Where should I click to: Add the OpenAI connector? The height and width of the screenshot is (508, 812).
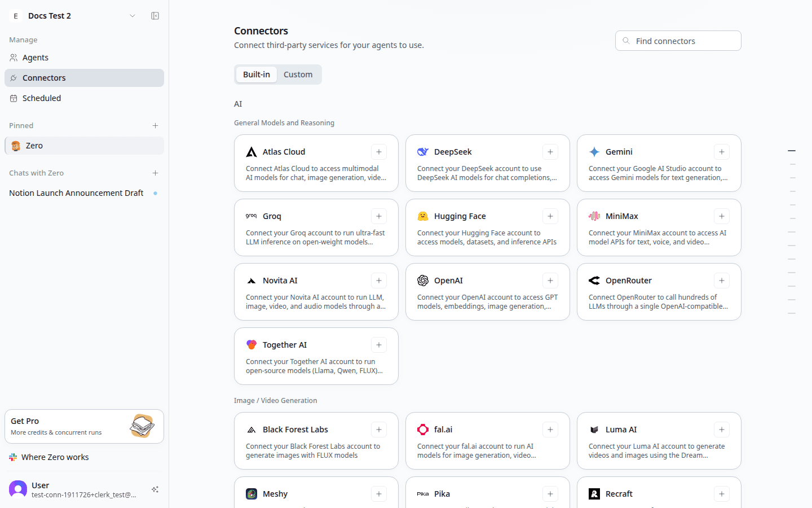(550, 281)
